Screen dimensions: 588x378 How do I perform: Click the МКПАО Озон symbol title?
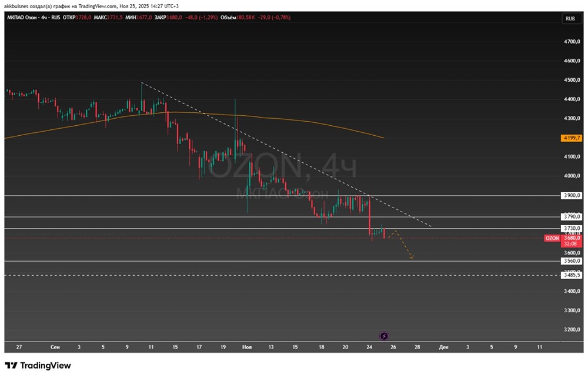pyautogui.click(x=23, y=18)
